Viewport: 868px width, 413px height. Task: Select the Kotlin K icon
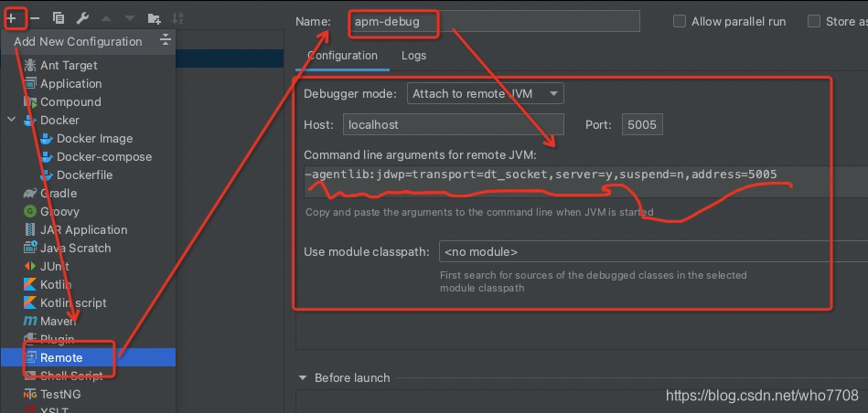pyautogui.click(x=30, y=284)
